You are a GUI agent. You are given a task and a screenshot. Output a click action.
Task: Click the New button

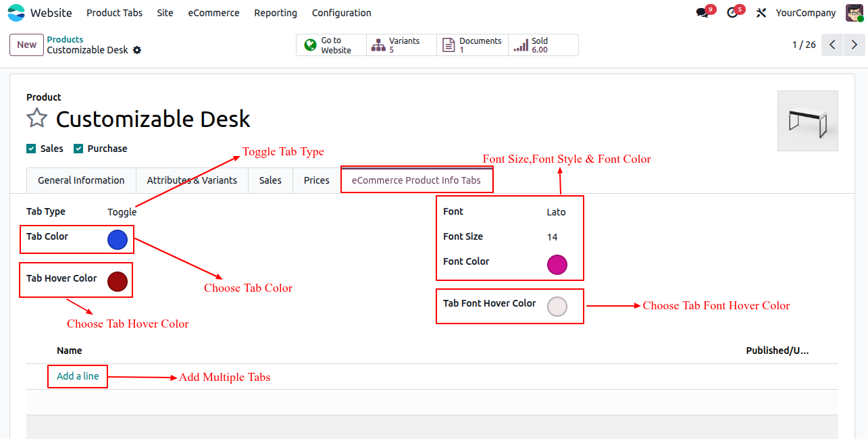point(27,45)
